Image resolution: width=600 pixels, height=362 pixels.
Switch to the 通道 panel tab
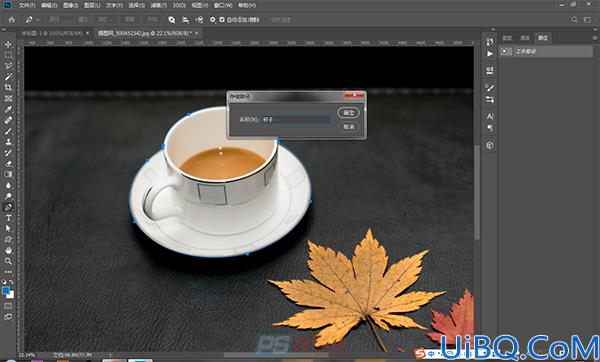(x=525, y=38)
